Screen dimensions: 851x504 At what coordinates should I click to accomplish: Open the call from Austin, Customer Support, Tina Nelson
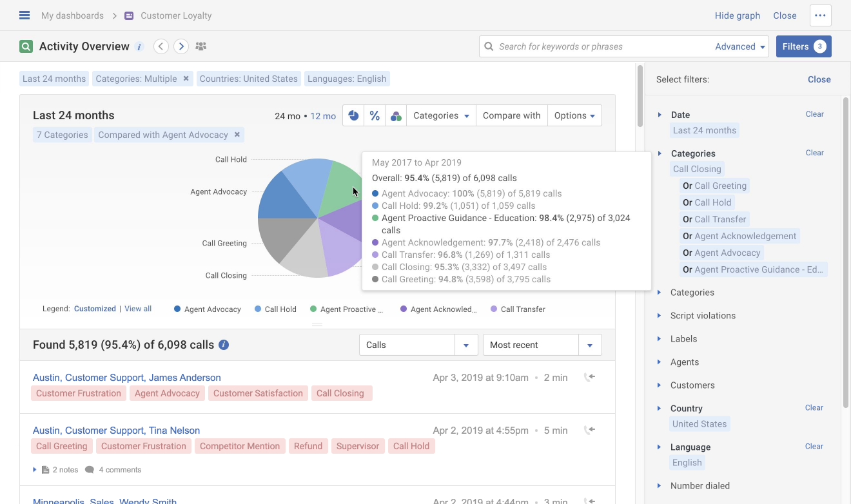click(116, 430)
